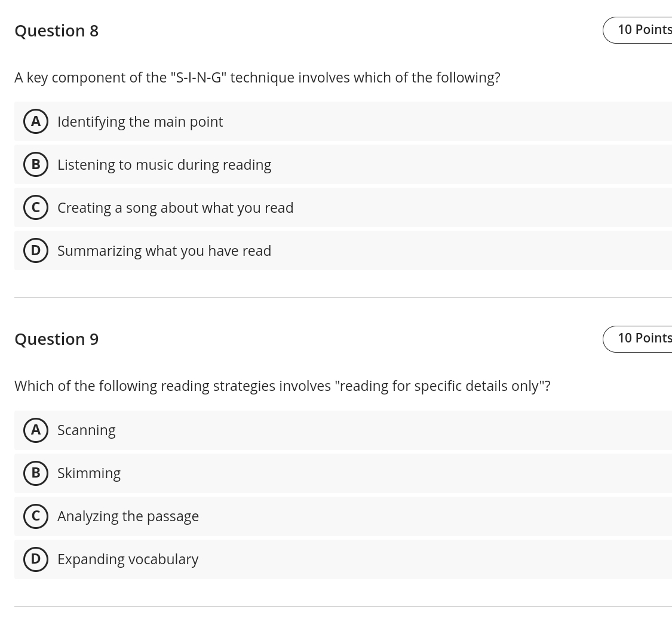Click the Question 9 heading

coord(57,339)
